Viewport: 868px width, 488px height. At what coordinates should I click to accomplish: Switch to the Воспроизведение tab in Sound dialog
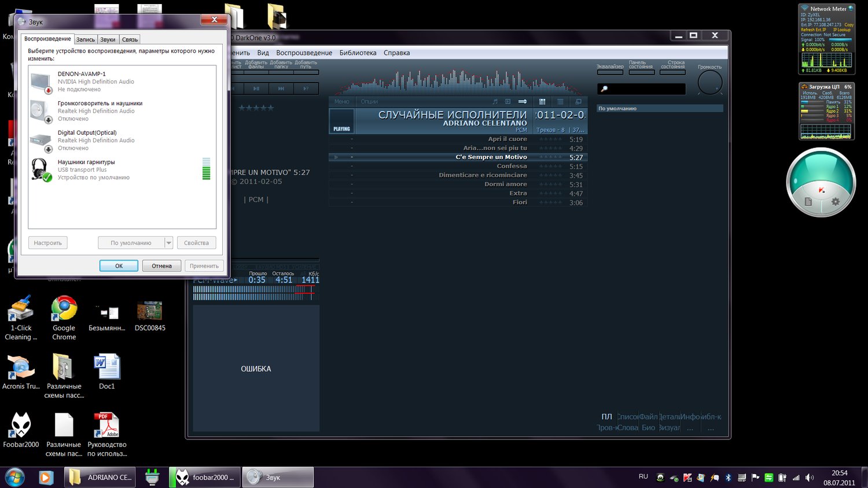47,39
